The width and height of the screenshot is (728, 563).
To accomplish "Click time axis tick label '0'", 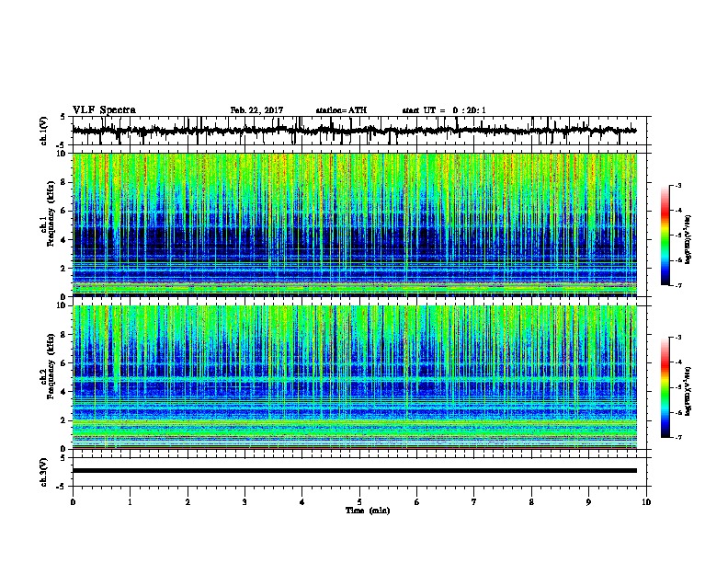I will click(73, 502).
